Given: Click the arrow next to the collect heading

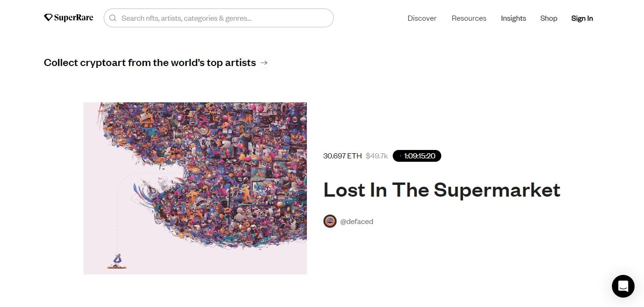Looking at the screenshot, I should tap(264, 63).
